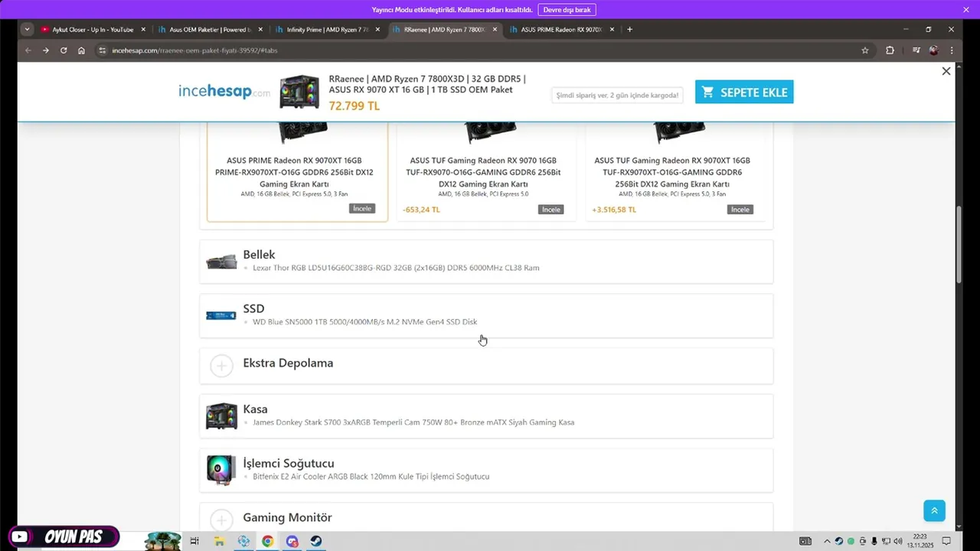
Task: Dismiss the Yayıncı Modu banner
Action: pos(966,10)
